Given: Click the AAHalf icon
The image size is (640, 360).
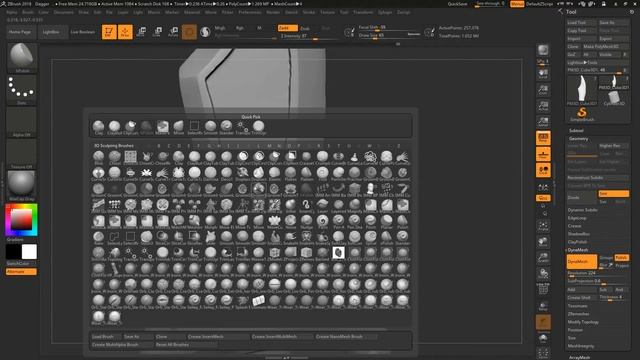Looking at the screenshot, I should tap(543, 122).
